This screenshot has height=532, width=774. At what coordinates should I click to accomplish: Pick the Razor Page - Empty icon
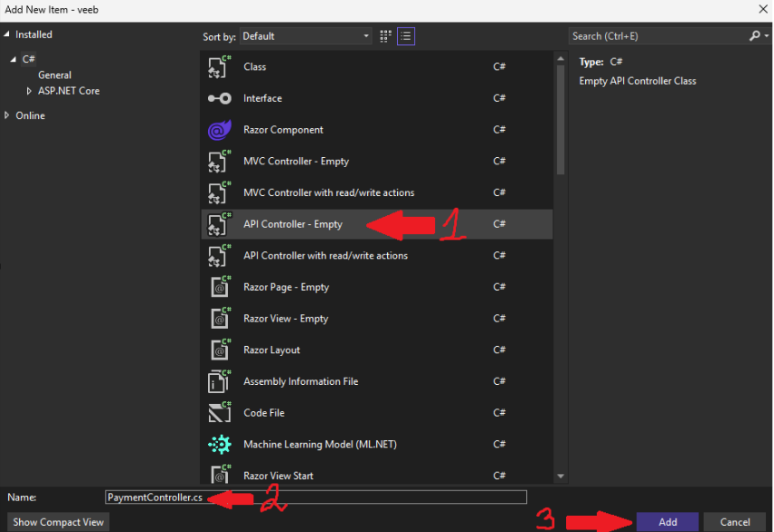[219, 287]
